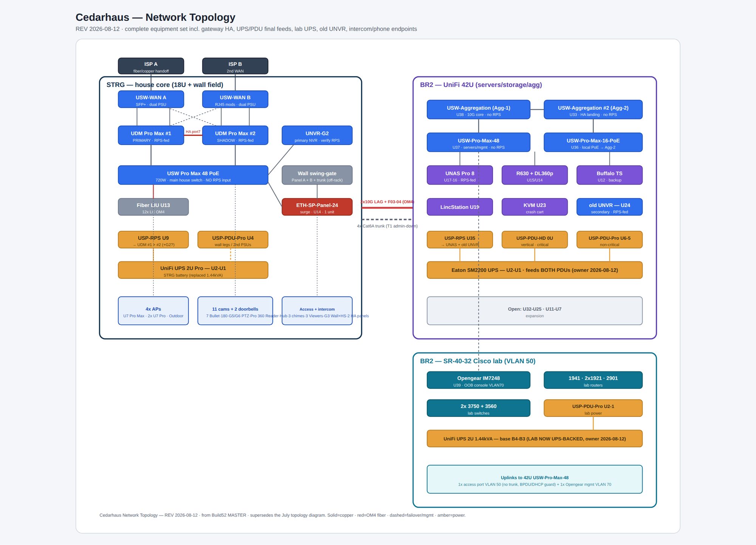Click the Eaton SM2200 UPS bar
Viewport: 756px width, 545px height.
point(534,270)
